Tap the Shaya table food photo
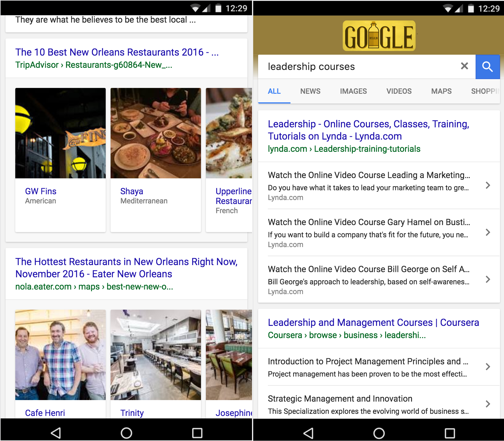This screenshot has height=441, width=504. pos(156,133)
